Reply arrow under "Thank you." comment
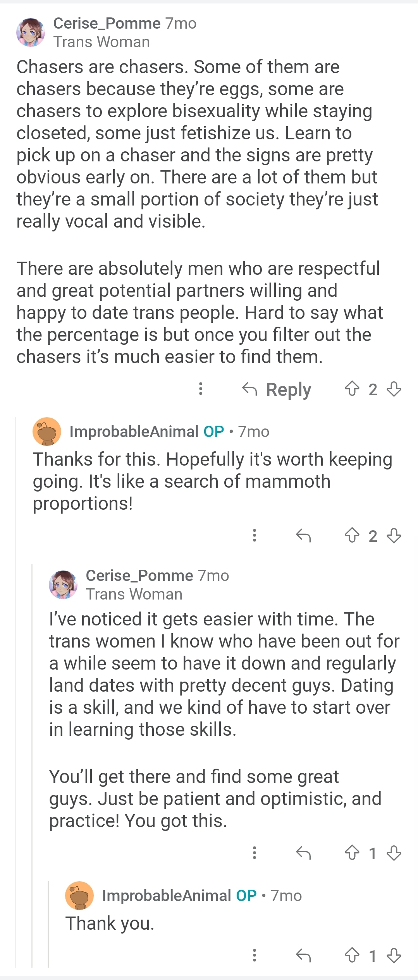This screenshot has width=418, height=980. pos(303,956)
